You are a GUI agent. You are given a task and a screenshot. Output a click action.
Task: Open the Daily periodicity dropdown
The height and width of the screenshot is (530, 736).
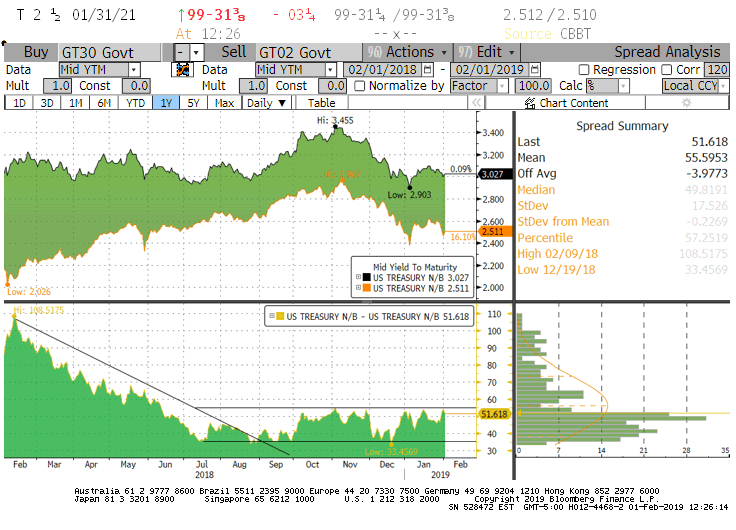point(267,103)
